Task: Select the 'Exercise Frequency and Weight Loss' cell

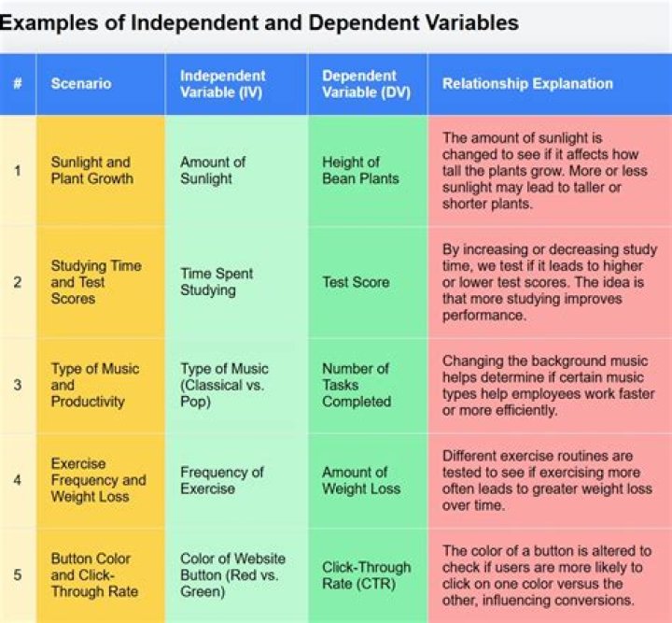Action: (x=98, y=480)
